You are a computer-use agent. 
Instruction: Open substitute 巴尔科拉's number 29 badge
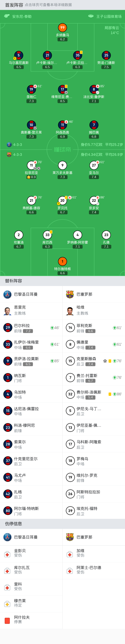coord(8,328)
